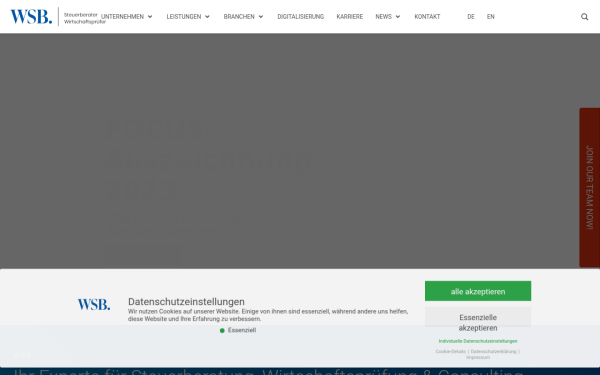Go to Digitalisierung page
The height and width of the screenshot is (375, 600).
pos(301,16)
